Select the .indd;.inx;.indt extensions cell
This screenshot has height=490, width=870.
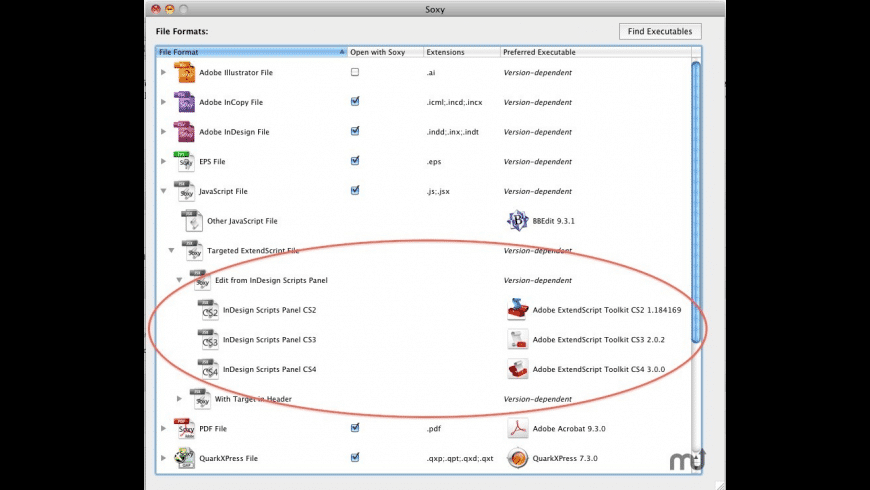point(453,132)
